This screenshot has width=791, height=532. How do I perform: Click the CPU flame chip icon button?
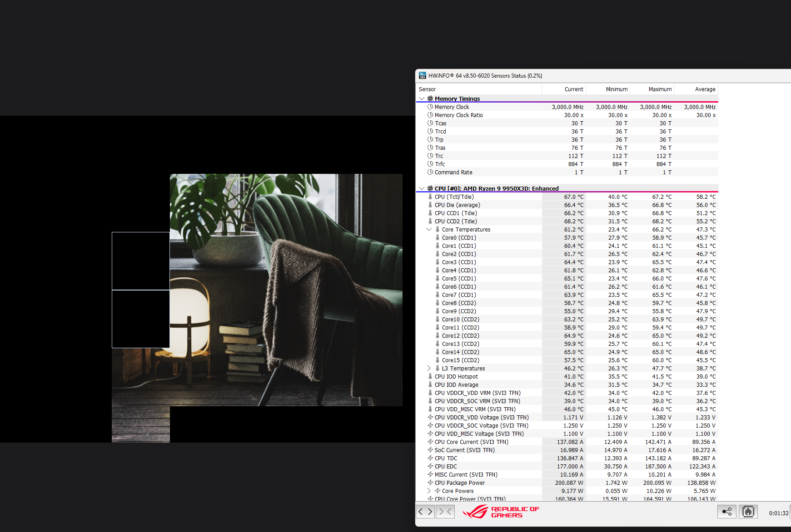pyautogui.click(x=748, y=512)
